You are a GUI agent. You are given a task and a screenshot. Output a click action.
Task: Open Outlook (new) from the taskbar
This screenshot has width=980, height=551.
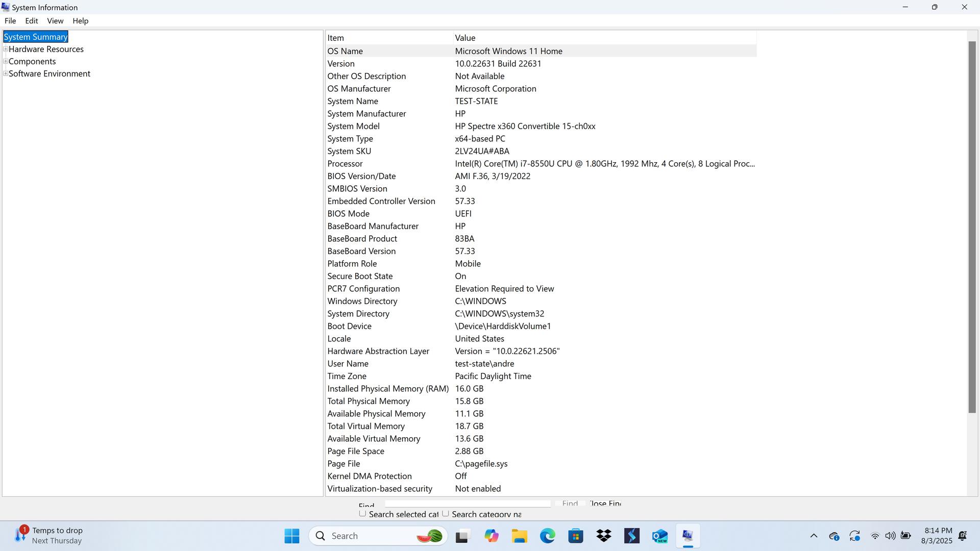coord(660,536)
